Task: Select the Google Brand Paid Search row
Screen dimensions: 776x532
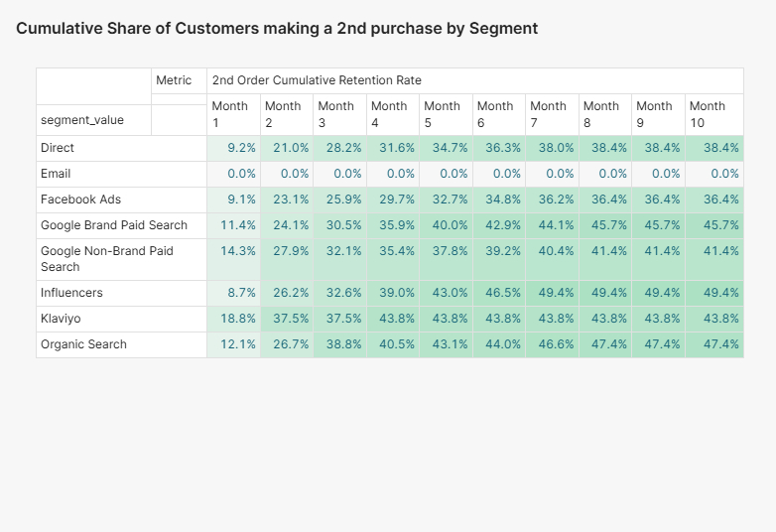Action: tap(114, 225)
